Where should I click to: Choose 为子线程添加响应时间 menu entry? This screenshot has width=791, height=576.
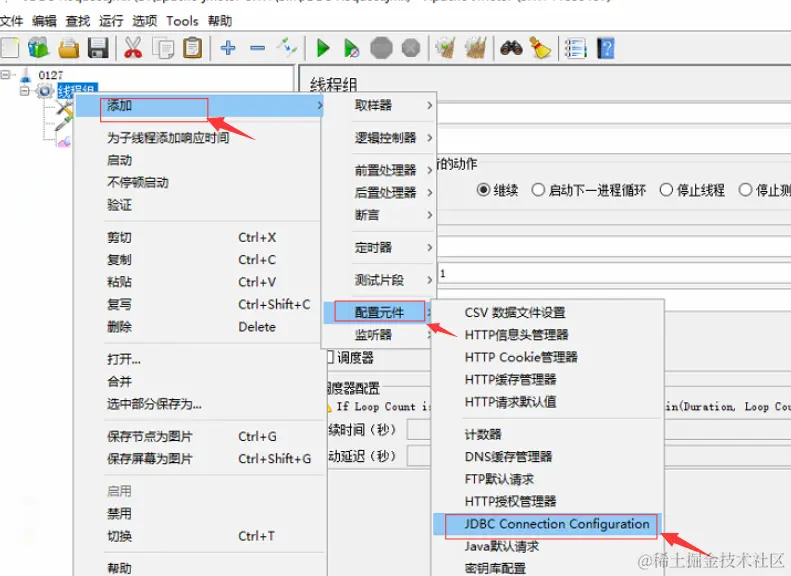[x=200, y=137]
